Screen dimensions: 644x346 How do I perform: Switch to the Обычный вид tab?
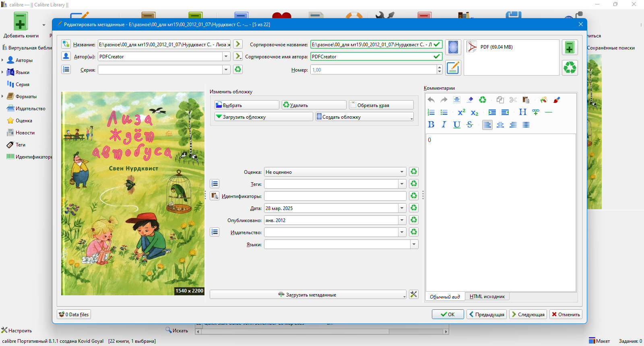pyautogui.click(x=445, y=297)
